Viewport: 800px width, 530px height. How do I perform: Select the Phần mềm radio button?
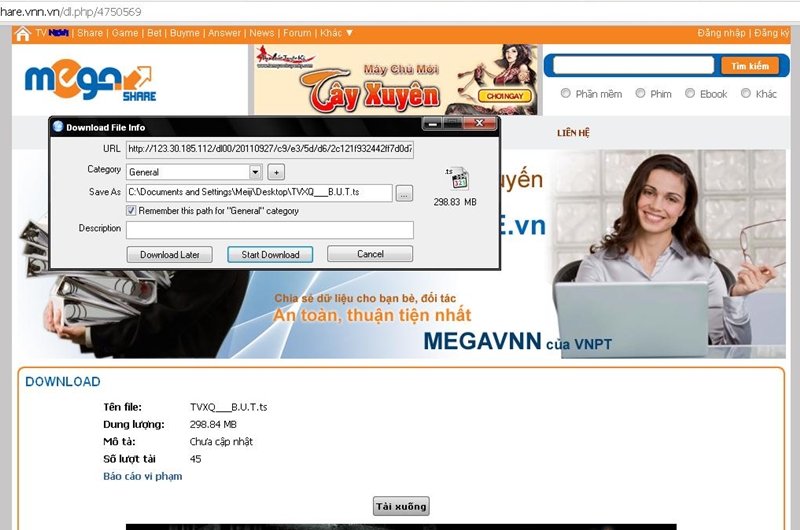click(565, 93)
